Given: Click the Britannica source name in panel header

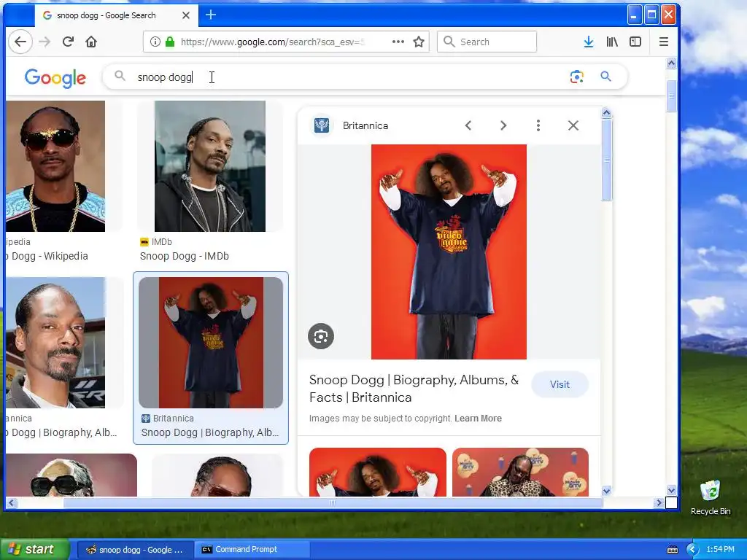Looking at the screenshot, I should click(365, 125).
